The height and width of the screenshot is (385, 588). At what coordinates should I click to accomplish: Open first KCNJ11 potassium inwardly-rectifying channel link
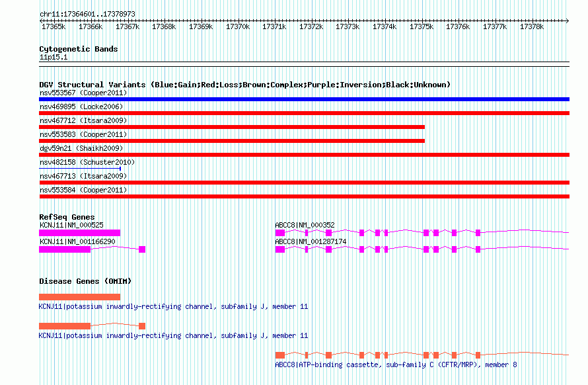[x=173, y=306]
